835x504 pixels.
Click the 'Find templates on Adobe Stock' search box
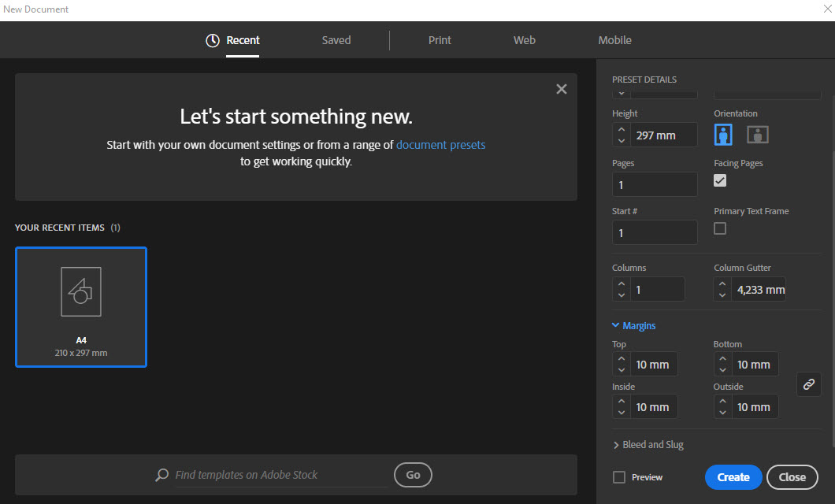pyautogui.click(x=281, y=475)
